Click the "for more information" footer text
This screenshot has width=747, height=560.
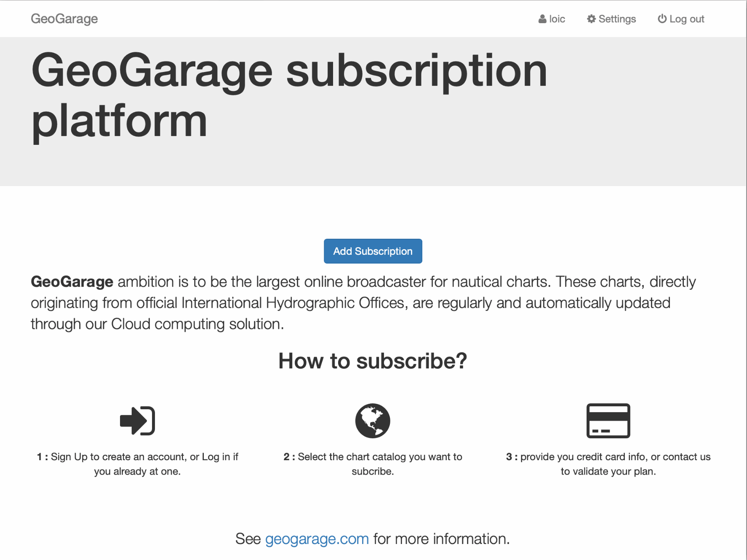click(x=441, y=539)
